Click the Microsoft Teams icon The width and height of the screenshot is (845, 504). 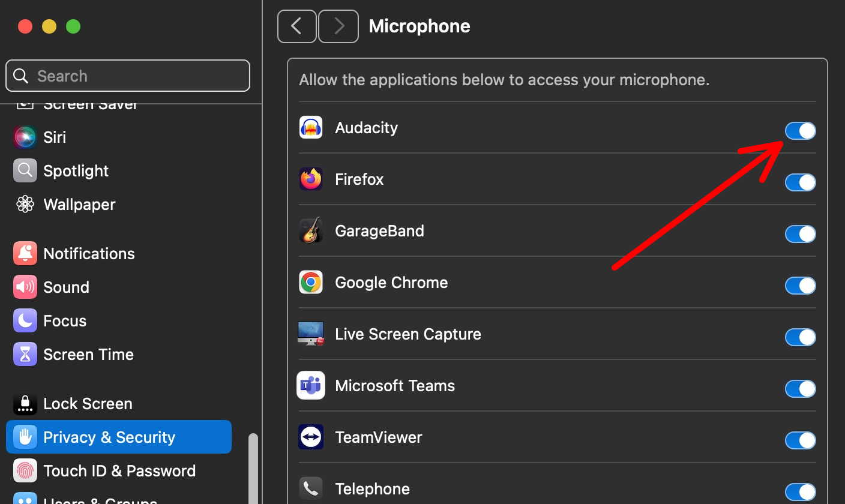pyautogui.click(x=311, y=386)
